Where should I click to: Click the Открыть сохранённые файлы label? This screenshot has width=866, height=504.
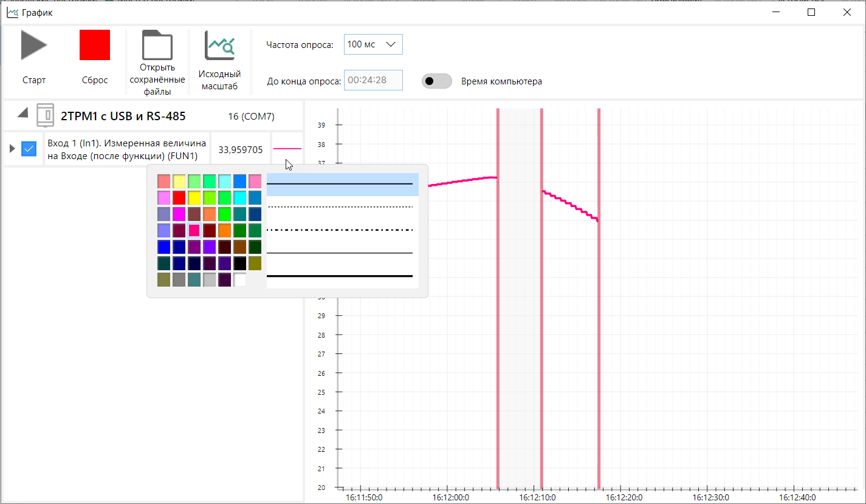pyautogui.click(x=157, y=80)
